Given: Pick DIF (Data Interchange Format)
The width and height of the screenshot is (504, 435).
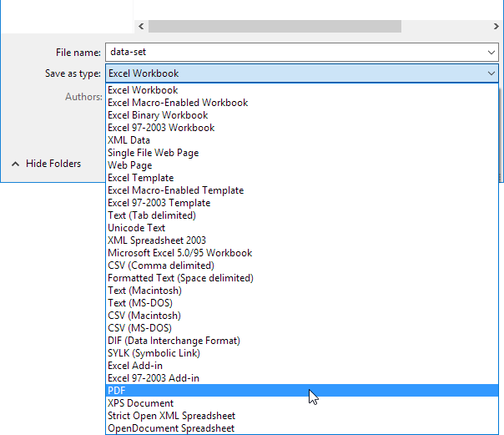Looking at the screenshot, I should tap(174, 341).
